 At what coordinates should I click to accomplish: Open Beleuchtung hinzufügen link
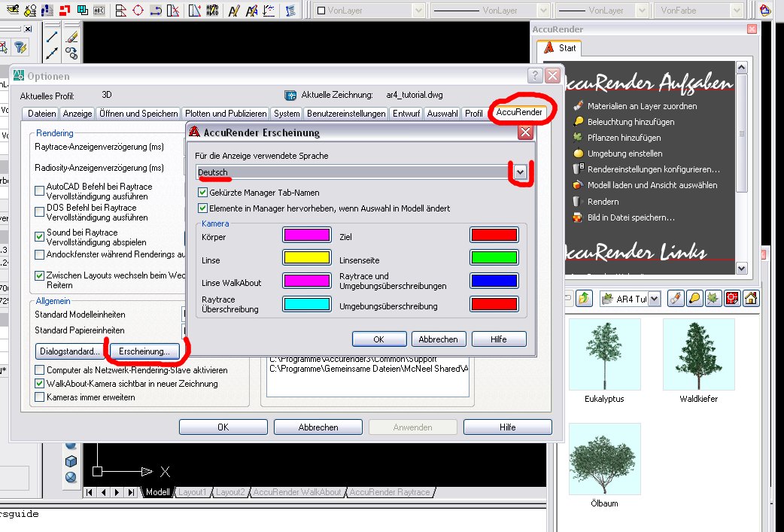click(631, 122)
